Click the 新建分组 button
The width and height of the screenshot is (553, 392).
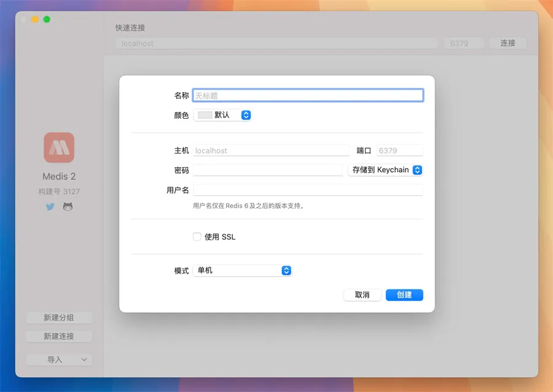tap(59, 318)
